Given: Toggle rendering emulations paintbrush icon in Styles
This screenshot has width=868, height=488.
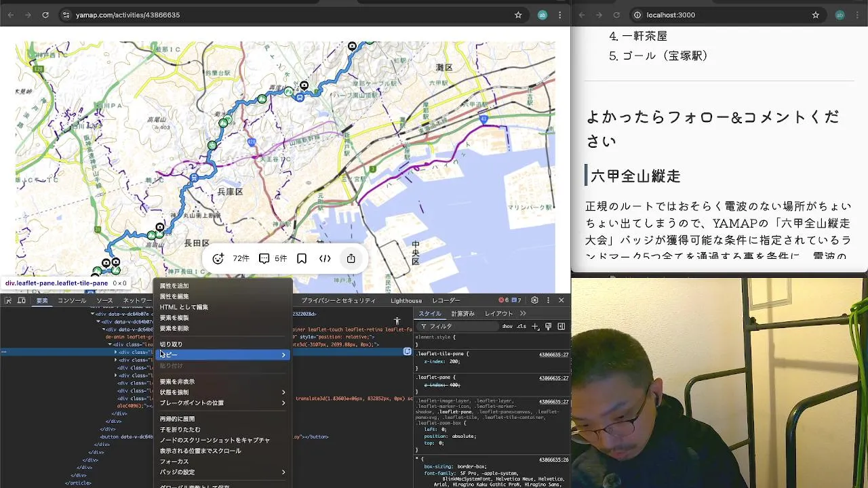Looking at the screenshot, I should pos(548,326).
